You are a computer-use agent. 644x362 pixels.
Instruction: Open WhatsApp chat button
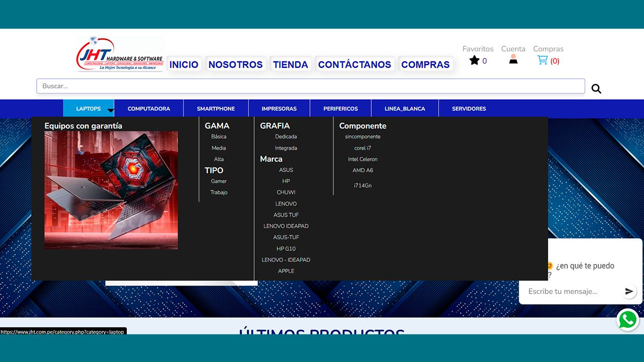click(628, 320)
